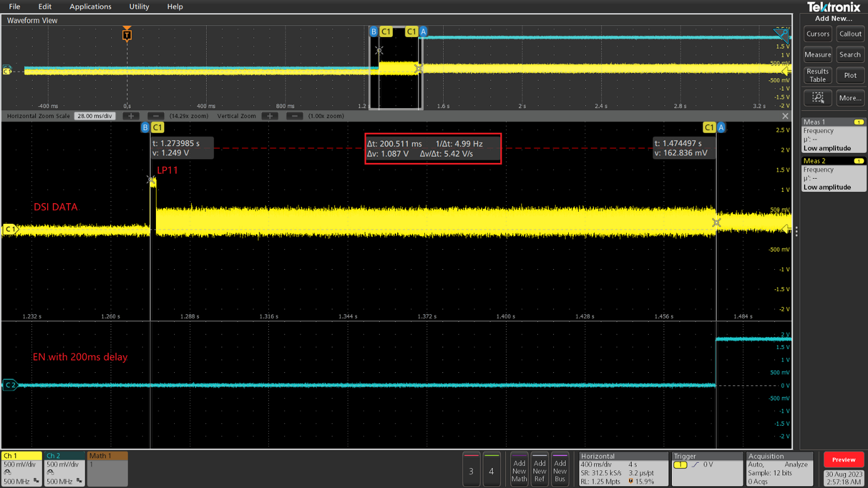Click the LP11 callout label
Image resolution: width=868 pixels, height=488 pixels.
click(x=167, y=170)
